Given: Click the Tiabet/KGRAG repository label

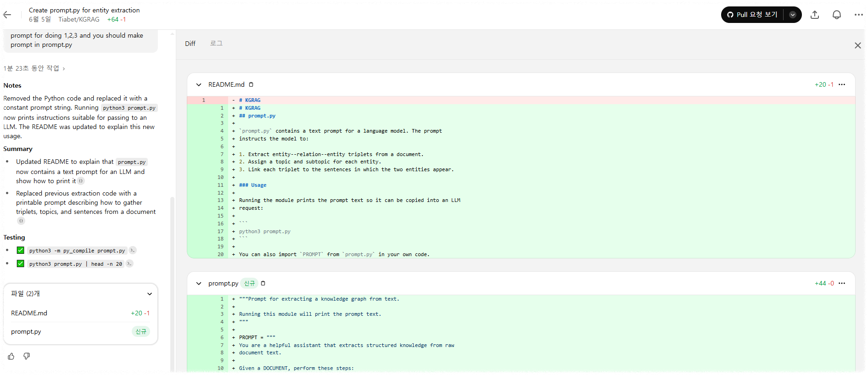Looking at the screenshot, I should point(79,19).
